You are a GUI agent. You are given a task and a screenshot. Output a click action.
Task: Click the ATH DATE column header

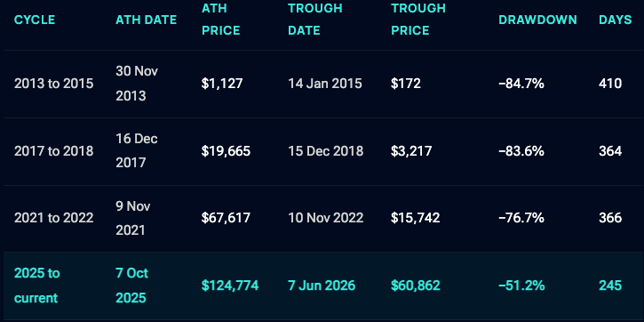147,20
